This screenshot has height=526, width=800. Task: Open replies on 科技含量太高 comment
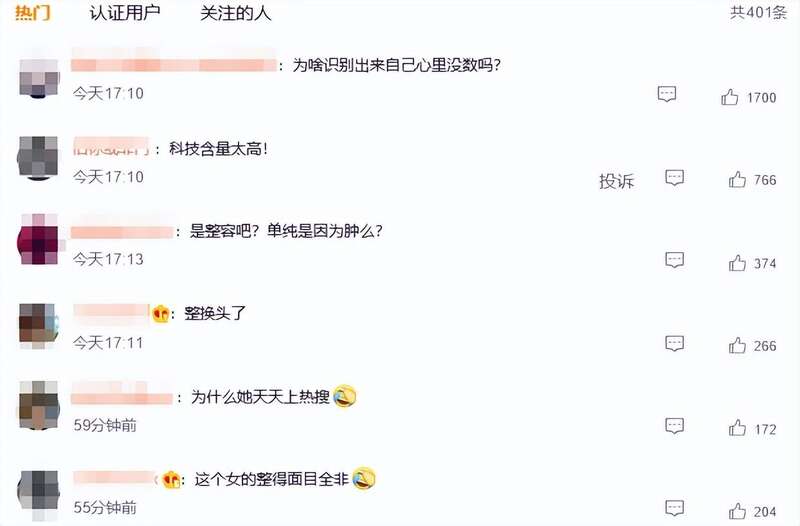[x=674, y=178]
